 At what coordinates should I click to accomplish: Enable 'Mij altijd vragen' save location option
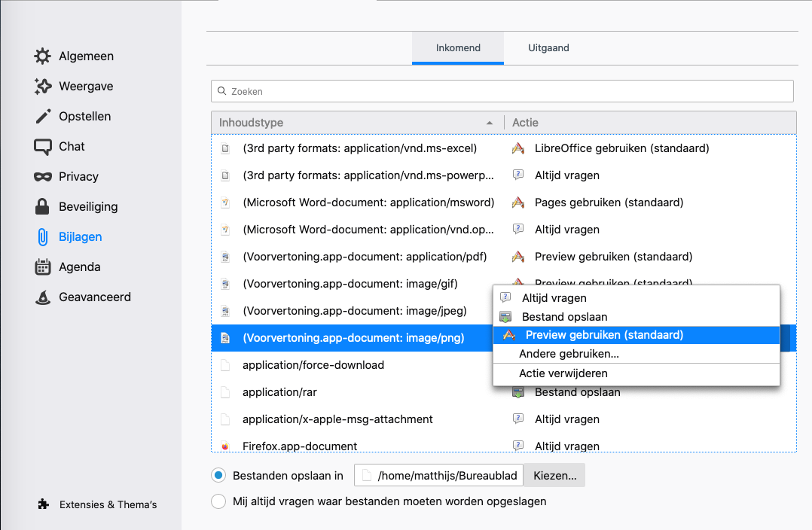point(218,501)
